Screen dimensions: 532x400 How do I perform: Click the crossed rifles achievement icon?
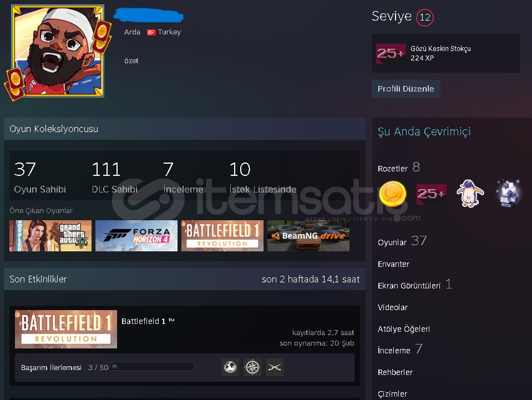pyautogui.click(x=275, y=367)
